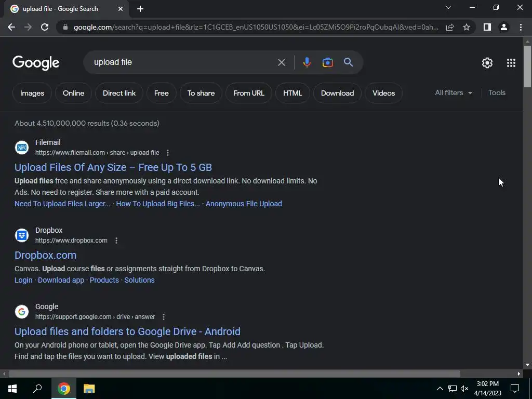The width and height of the screenshot is (532, 399).
Task: Open the Chrome profile menu
Action: 504,27
